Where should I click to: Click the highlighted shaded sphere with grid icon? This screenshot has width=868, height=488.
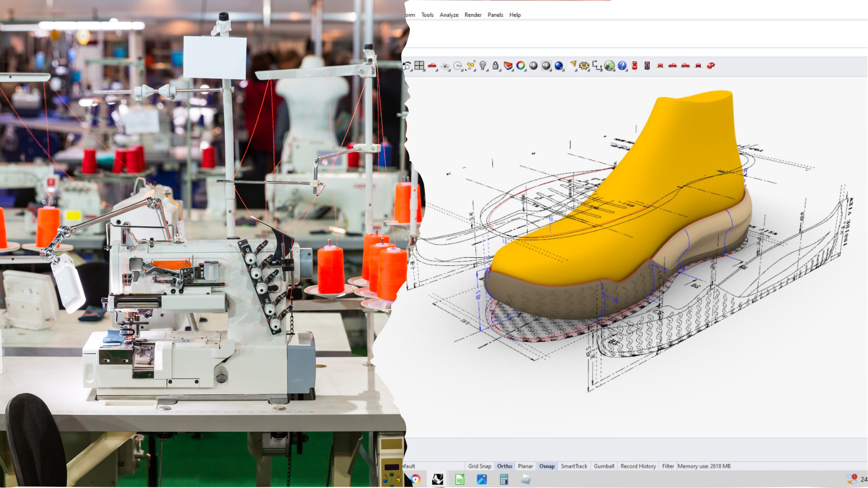tap(546, 65)
